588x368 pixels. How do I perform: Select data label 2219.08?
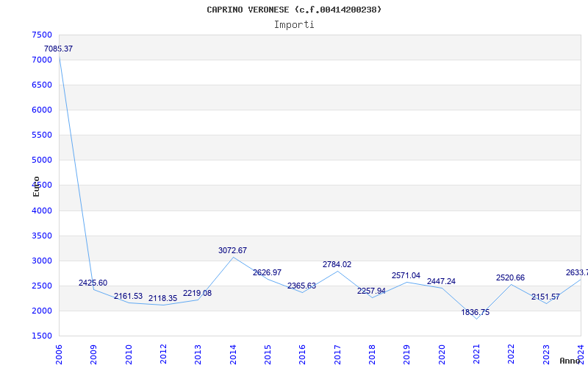point(197,293)
